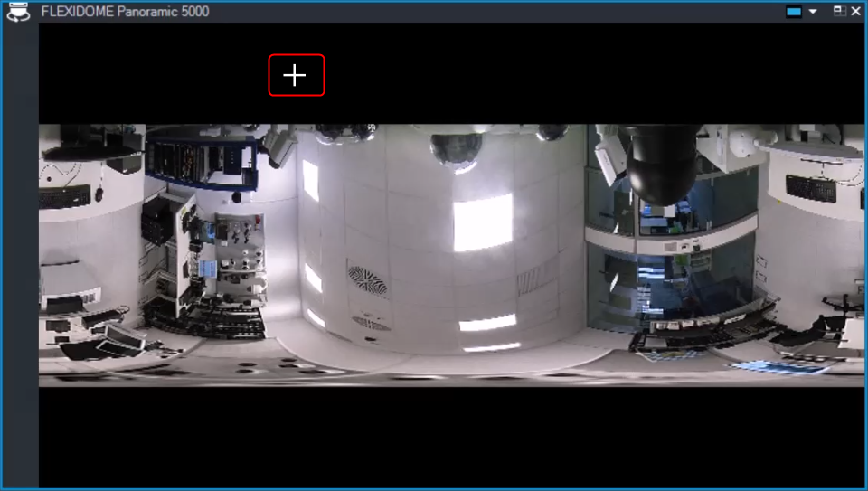Open the view mode dropdown arrow
Image resolution: width=868 pixels, height=491 pixels.
point(813,12)
